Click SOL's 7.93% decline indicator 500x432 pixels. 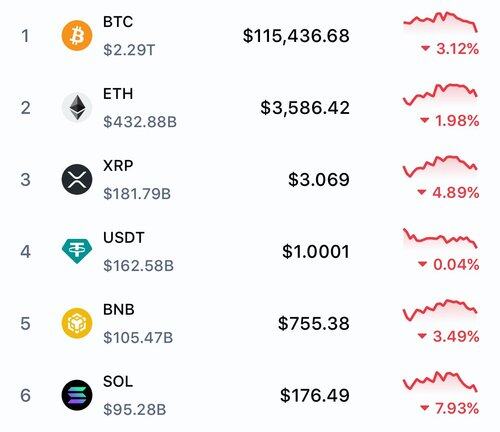tap(449, 408)
